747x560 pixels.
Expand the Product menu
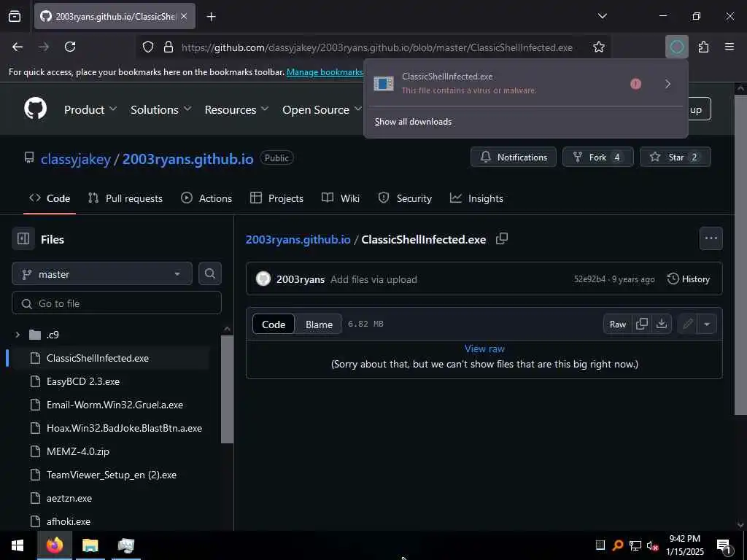point(90,109)
